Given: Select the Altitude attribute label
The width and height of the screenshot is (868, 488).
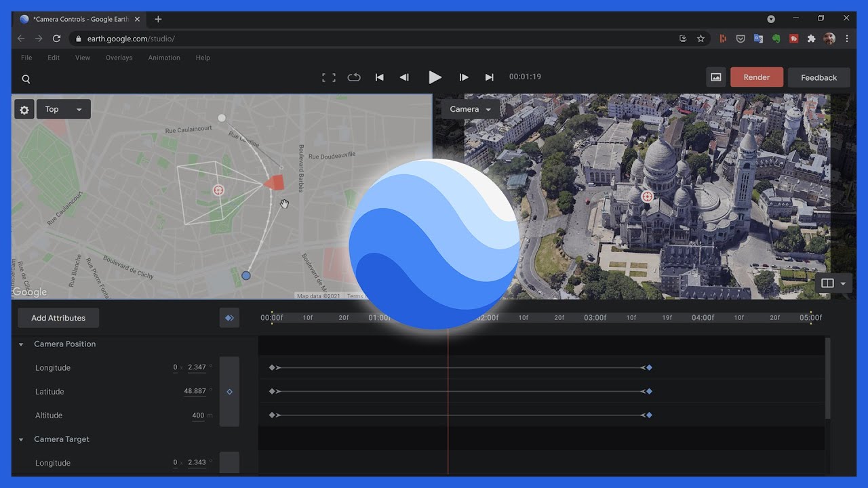Looking at the screenshot, I should (49, 415).
